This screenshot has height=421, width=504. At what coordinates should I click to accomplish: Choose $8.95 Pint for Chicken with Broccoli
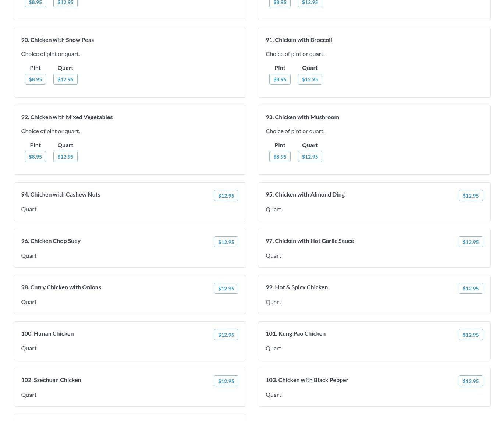click(280, 79)
